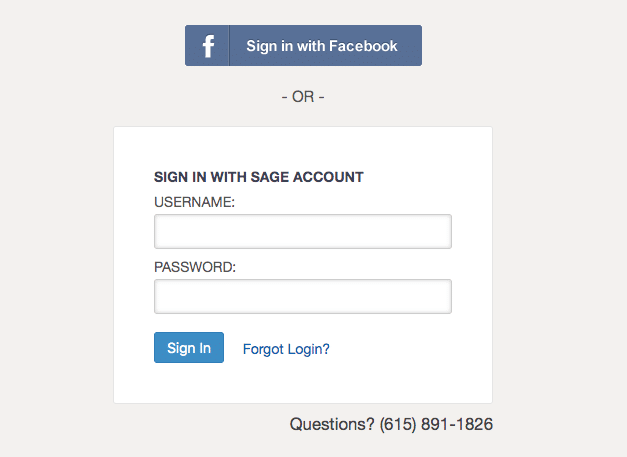Viewport: 627px width, 457px height.
Task: Click the word 'Questions?' below the form
Action: click(x=332, y=424)
